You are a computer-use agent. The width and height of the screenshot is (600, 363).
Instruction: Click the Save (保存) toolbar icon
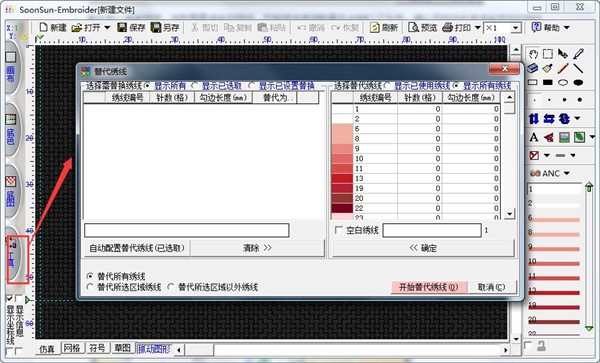pos(131,28)
